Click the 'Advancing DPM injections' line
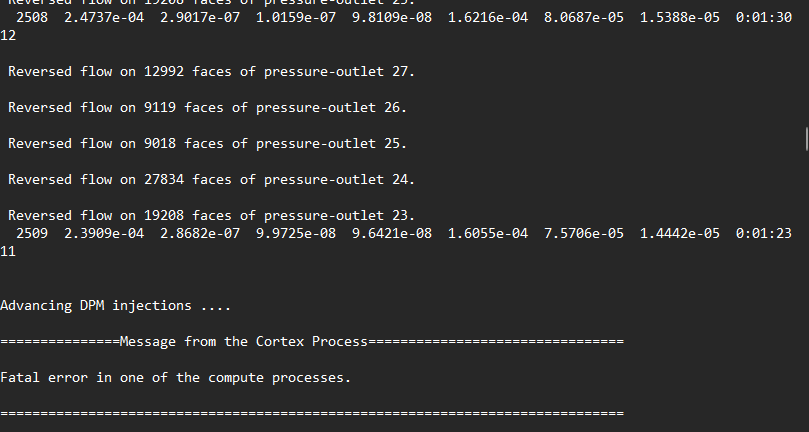 [x=116, y=306]
